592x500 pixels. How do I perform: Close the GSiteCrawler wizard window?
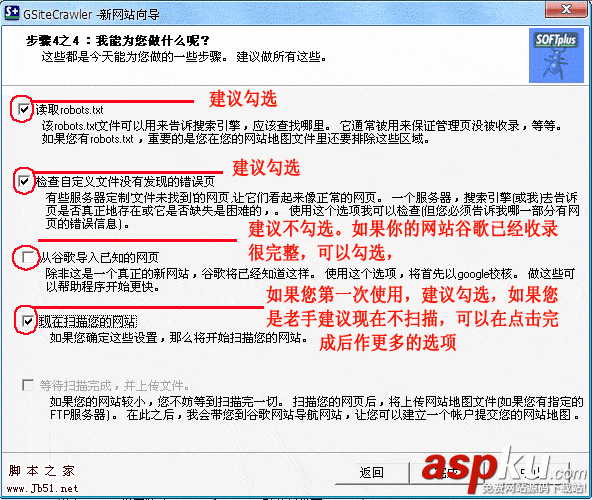click(x=566, y=9)
